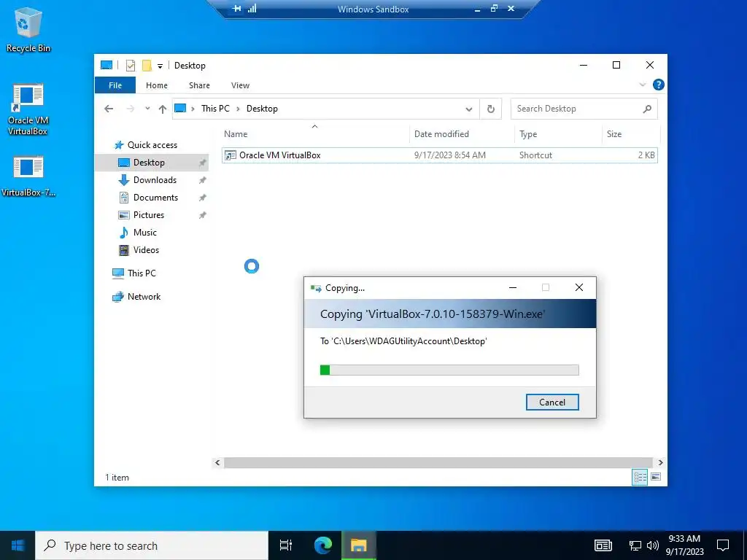Expand the chevron before This PC in the address bar
This screenshot has height=560, width=747.
coord(193,109)
